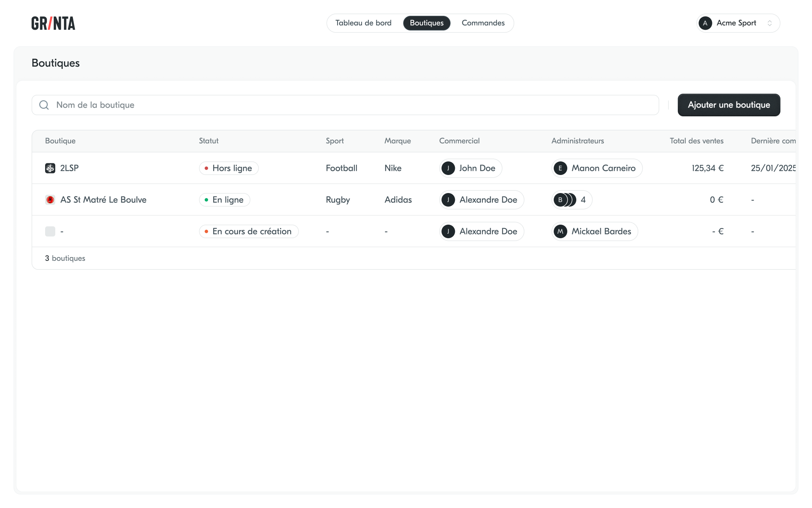Click the Acme Sport account avatar
812x508 pixels.
(705, 23)
